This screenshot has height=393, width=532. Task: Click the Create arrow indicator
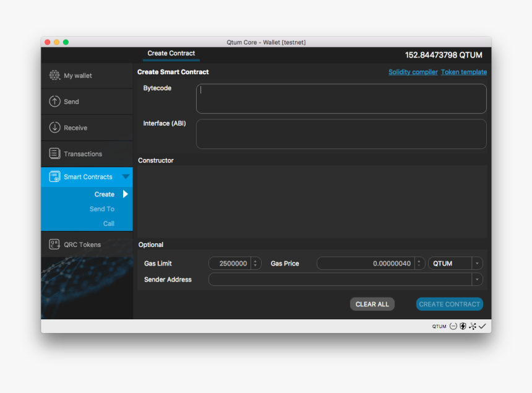click(125, 194)
